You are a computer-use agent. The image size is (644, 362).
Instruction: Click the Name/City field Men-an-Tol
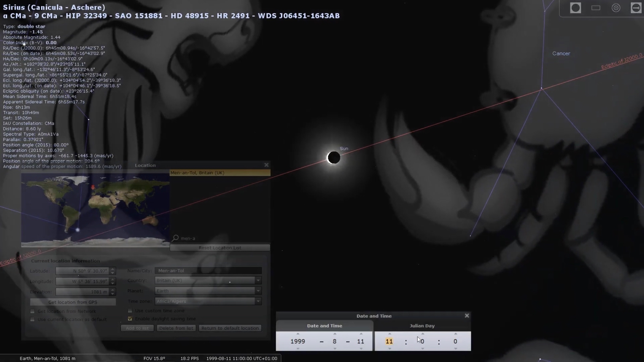(x=208, y=271)
